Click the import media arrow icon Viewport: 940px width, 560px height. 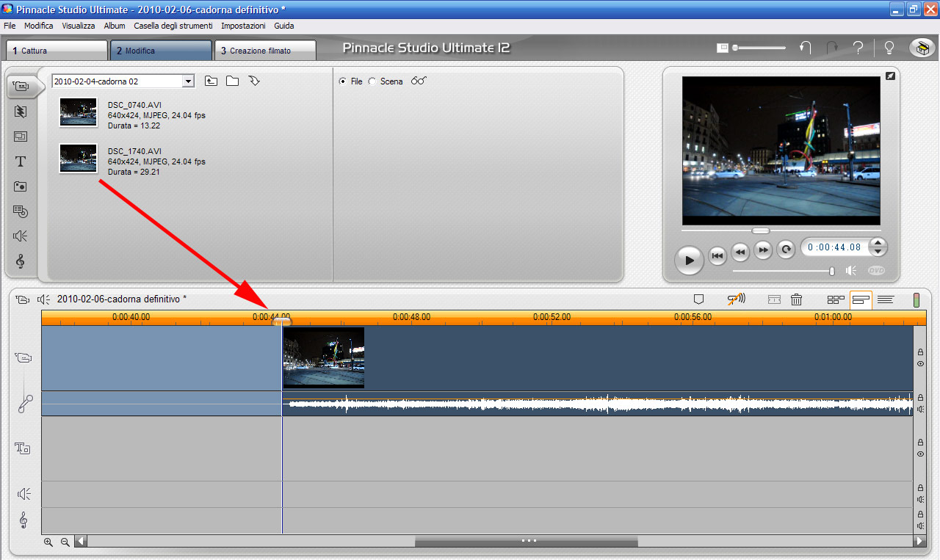pos(254,81)
